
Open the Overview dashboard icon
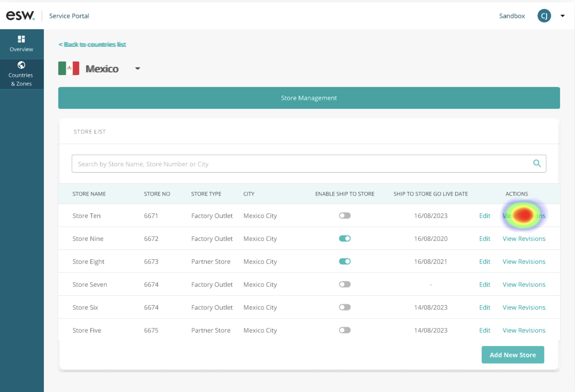pyautogui.click(x=21, y=39)
